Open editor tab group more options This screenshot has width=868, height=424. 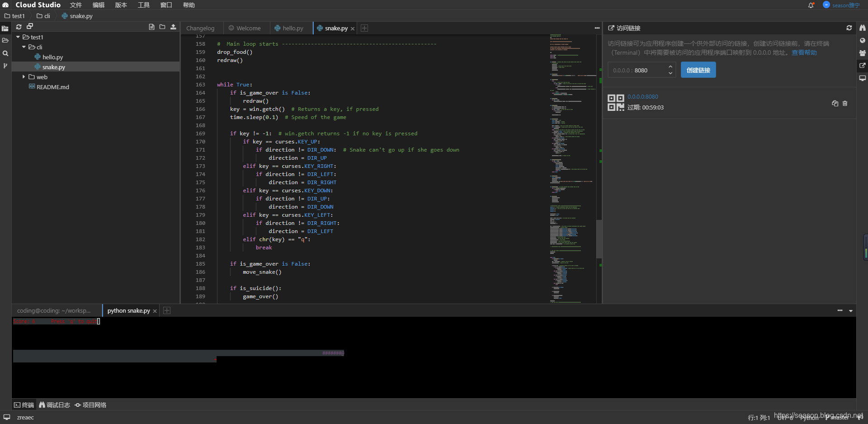[x=597, y=28]
